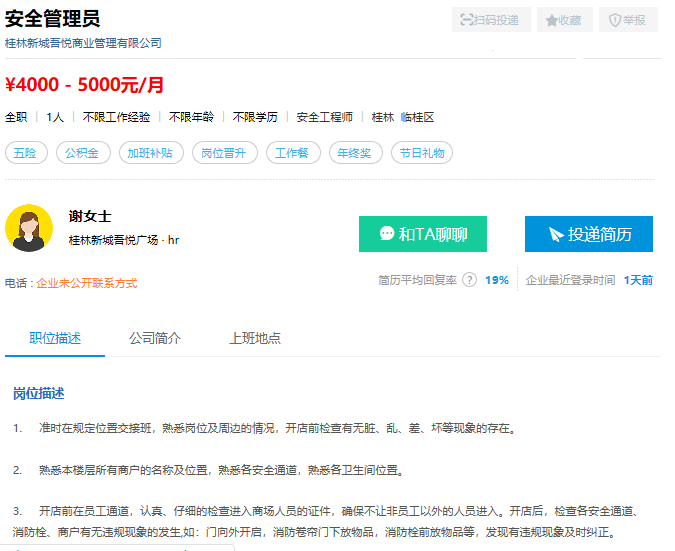
Task: Click the 1天前 last login value
Action: point(638,280)
